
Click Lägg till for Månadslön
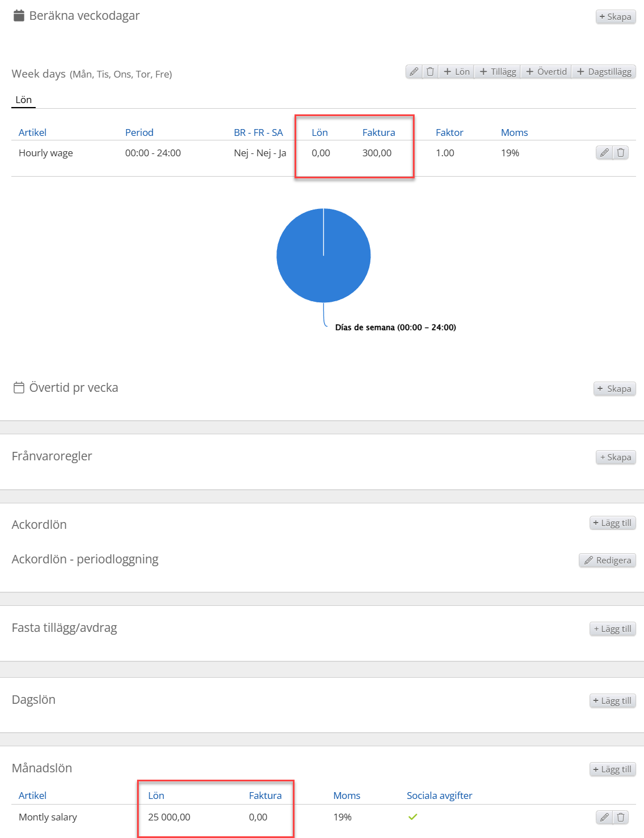(x=612, y=769)
